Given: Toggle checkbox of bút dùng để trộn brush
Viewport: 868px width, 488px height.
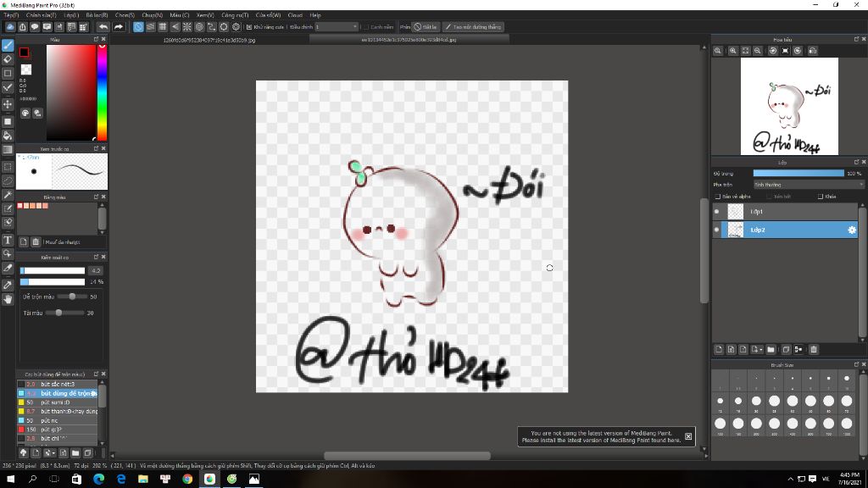Looking at the screenshot, I should click(21, 393).
